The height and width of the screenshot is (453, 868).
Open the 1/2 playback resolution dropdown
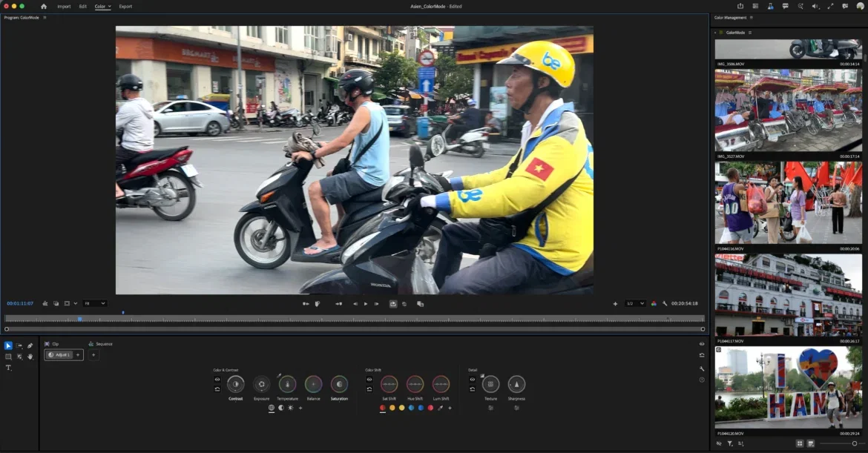point(635,304)
